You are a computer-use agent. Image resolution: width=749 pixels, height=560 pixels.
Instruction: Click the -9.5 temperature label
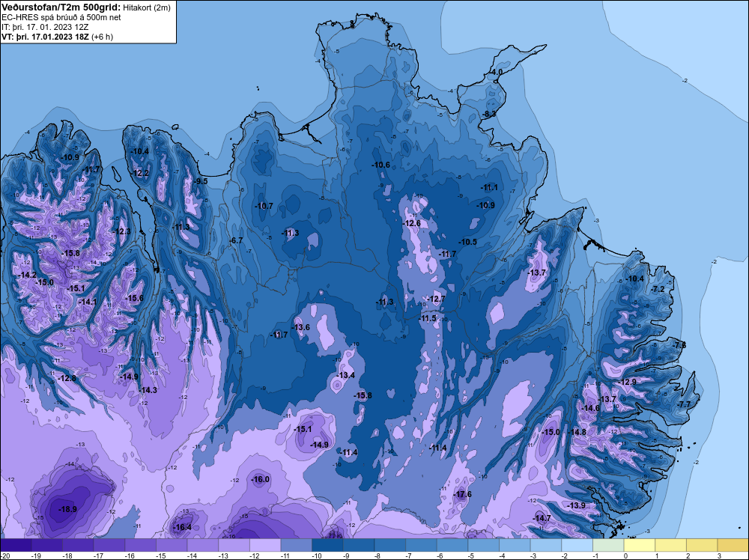(201, 181)
